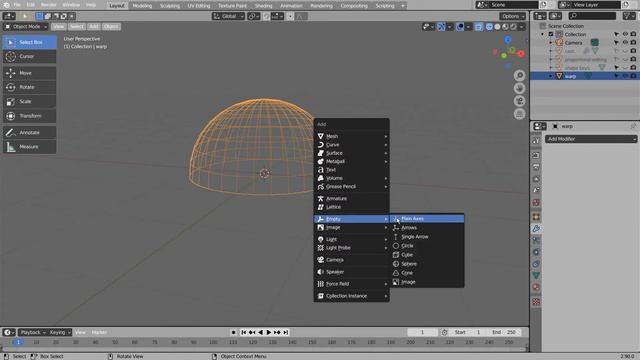Click the Blender logo menu icon

(6, 5)
